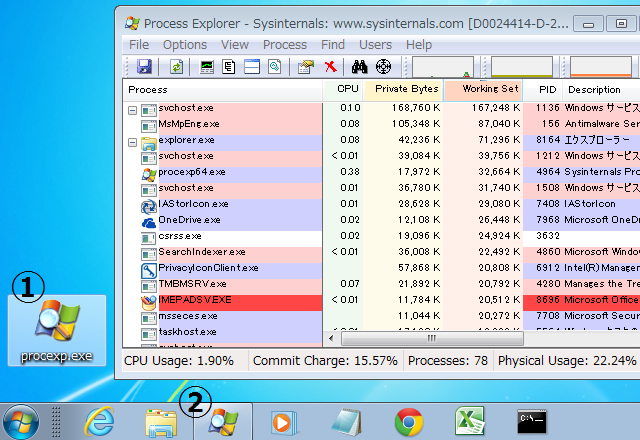Viewport: 640px width, 440px height.
Task: Click the horizontal scrollbar left arrow
Action: (x=331, y=338)
